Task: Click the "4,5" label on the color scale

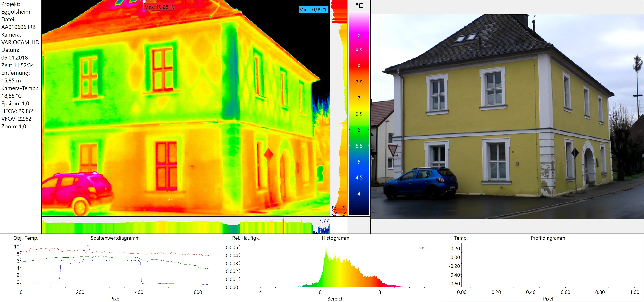Action: pyautogui.click(x=359, y=178)
